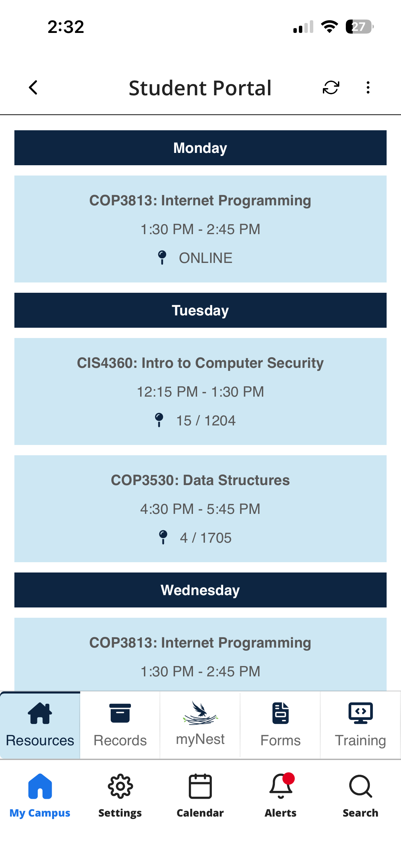Image resolution: width=401 pixels, height=868 pixels.
Task: Select My Campus home icon
Action: (x=40, y=788)
